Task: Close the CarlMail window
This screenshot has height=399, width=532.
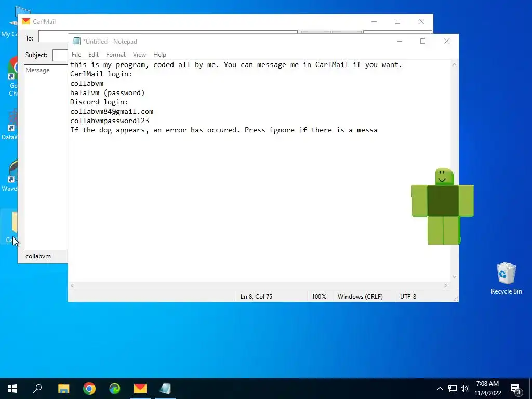Action: [x=421, y=21]
